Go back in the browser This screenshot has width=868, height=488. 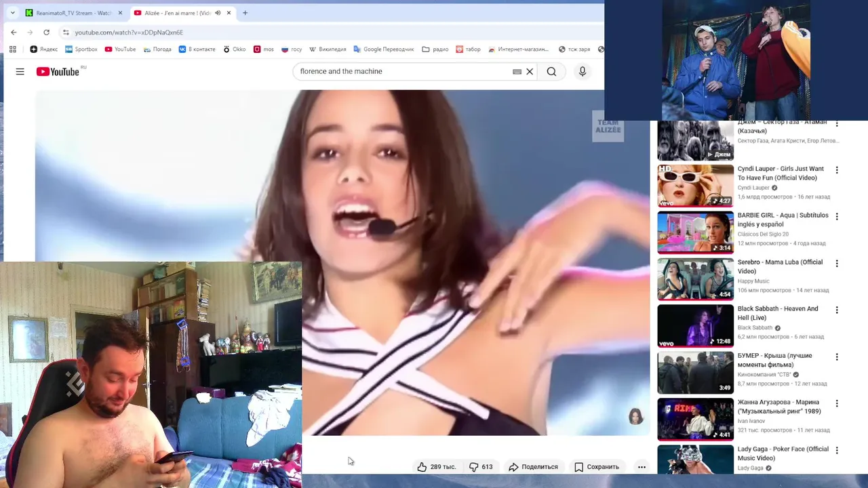[x=14, y=32]
